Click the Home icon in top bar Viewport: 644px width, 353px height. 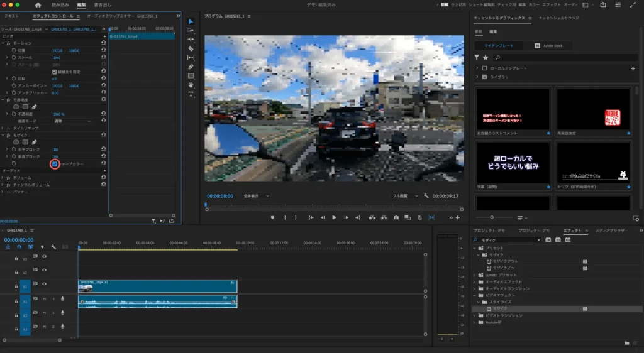(x=38, y=4)
